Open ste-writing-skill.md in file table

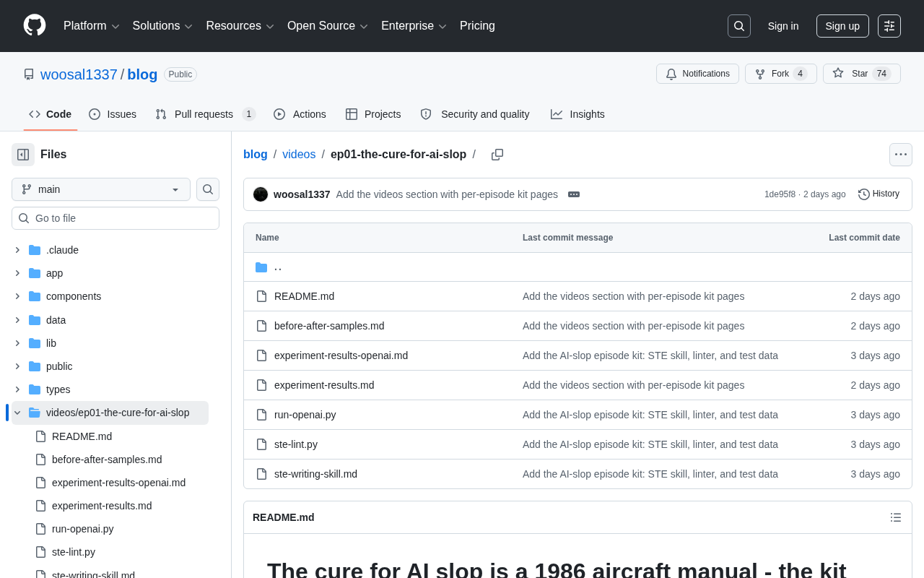pyautogui.click(x=315, y=474)
